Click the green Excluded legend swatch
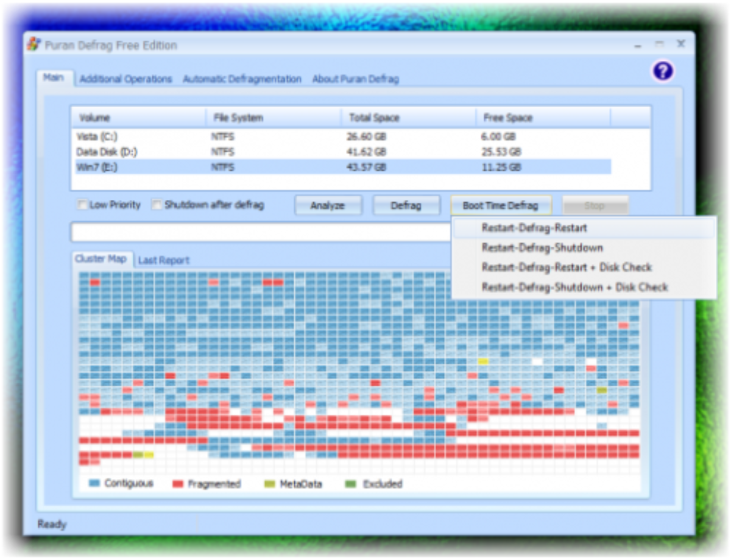This screenshot has width=731, height=560. [x=350, y=484]
